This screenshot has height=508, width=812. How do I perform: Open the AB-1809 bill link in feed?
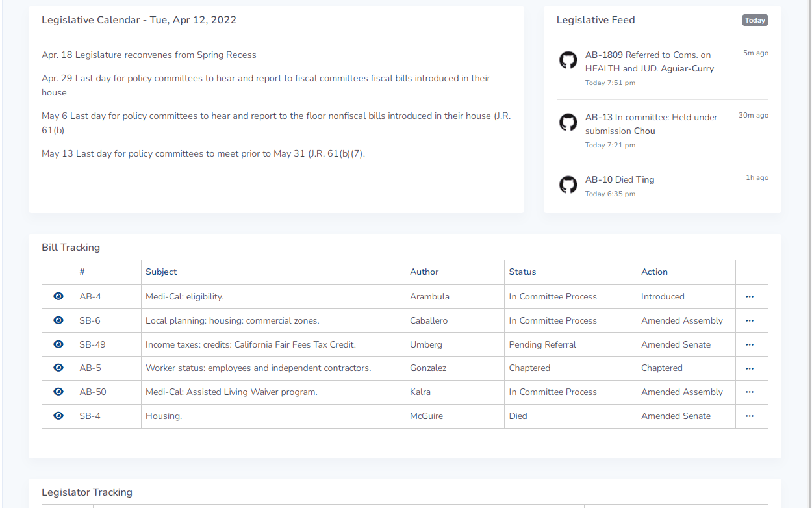click(x=603, y=55)
